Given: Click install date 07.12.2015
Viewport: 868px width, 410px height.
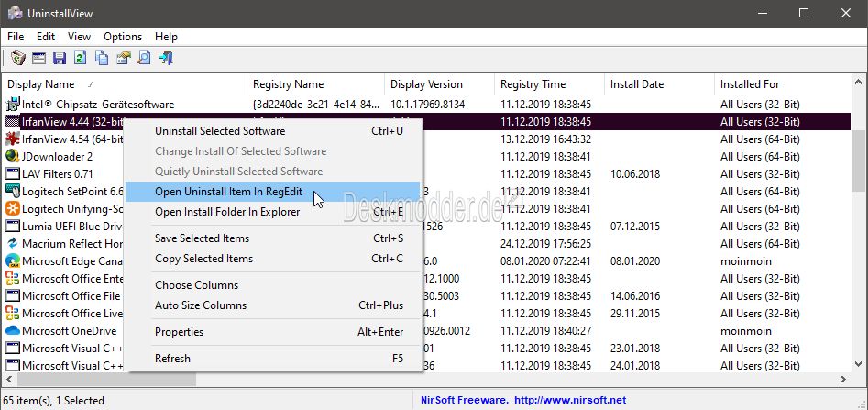Looking at the screenshot, I should (635, 226).
